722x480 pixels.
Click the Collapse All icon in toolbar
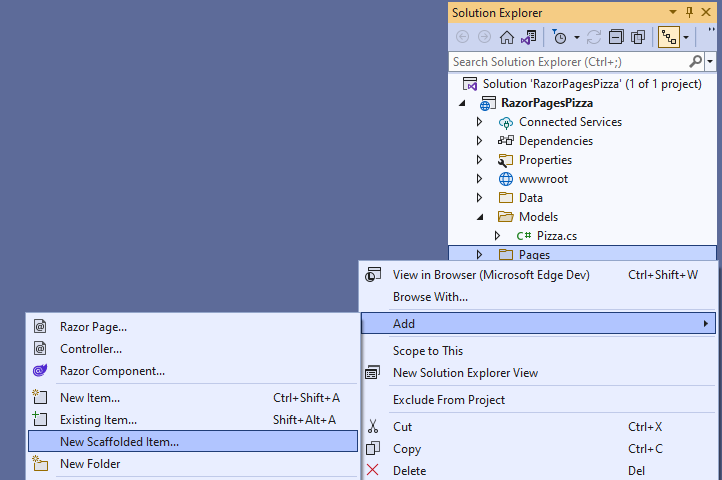616,37
